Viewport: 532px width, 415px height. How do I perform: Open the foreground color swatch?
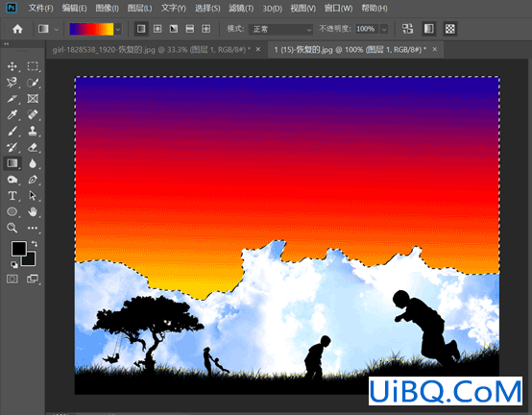tap(18, 249)
